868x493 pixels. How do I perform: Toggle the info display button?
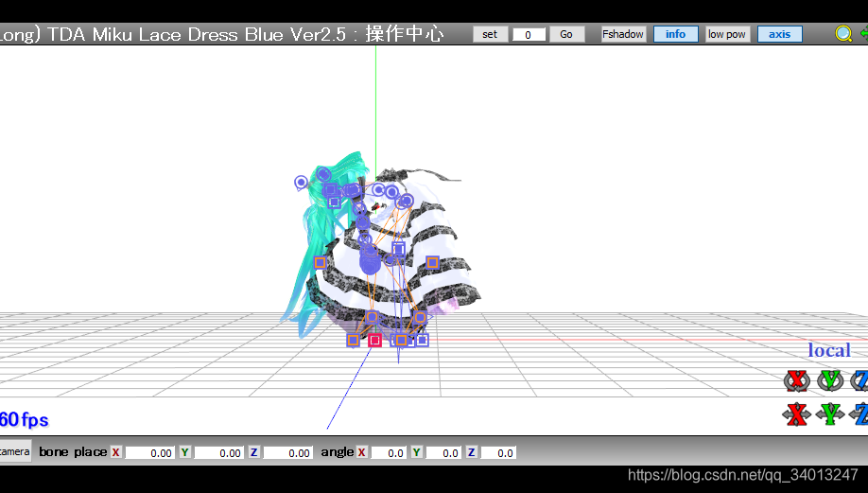click(675, 34)
